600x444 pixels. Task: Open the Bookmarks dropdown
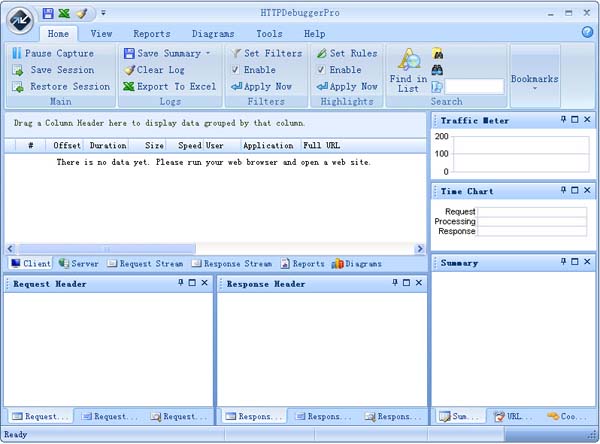point(535,80)
